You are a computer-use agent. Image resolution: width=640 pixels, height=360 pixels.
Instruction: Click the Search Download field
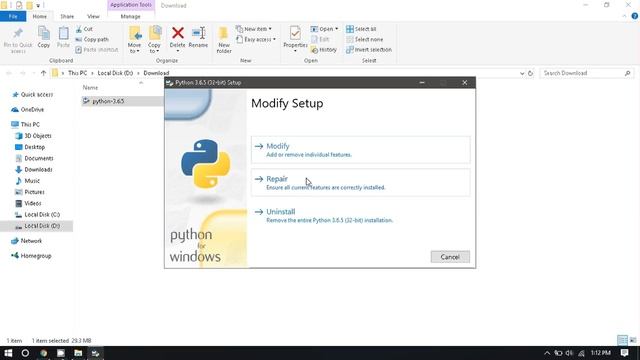click(587, 73)
